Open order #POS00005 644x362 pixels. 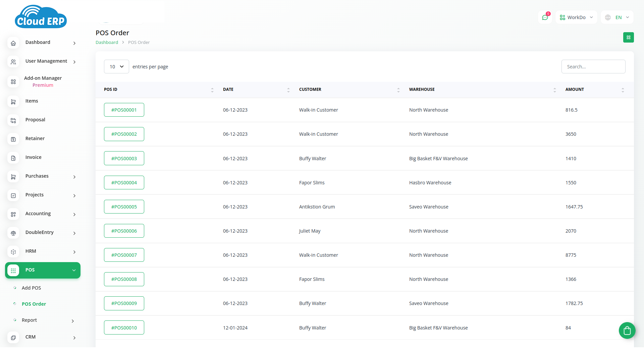[x=124, y=207]
